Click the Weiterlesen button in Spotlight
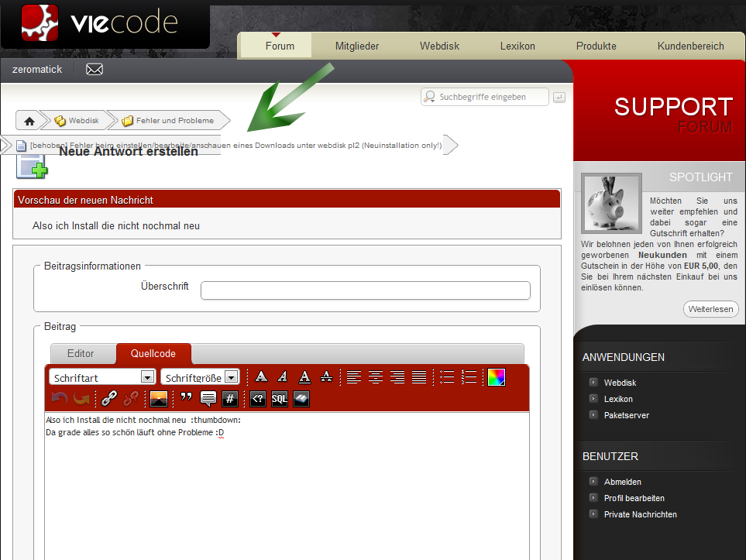This screenshot has width=746, height=560. point(710,309)
